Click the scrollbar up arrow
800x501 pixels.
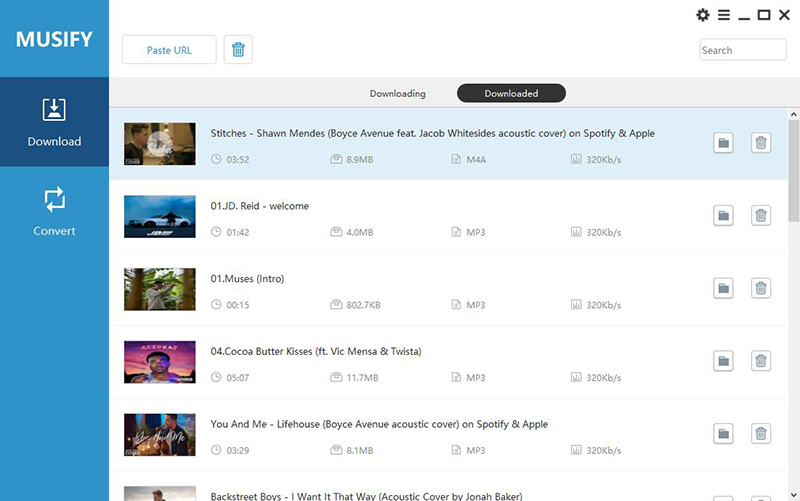793,114
